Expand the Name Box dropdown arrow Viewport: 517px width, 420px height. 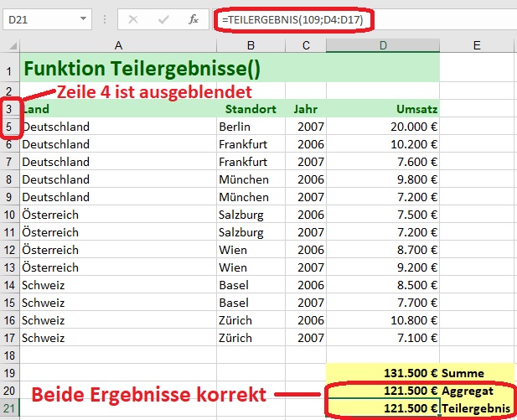pyautogui.click(x=83, y=18)
